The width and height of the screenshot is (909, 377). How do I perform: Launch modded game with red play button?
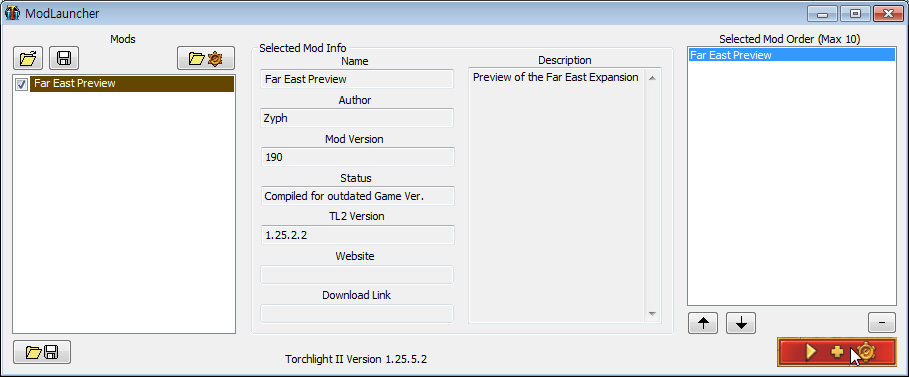(x=837, y=351)
